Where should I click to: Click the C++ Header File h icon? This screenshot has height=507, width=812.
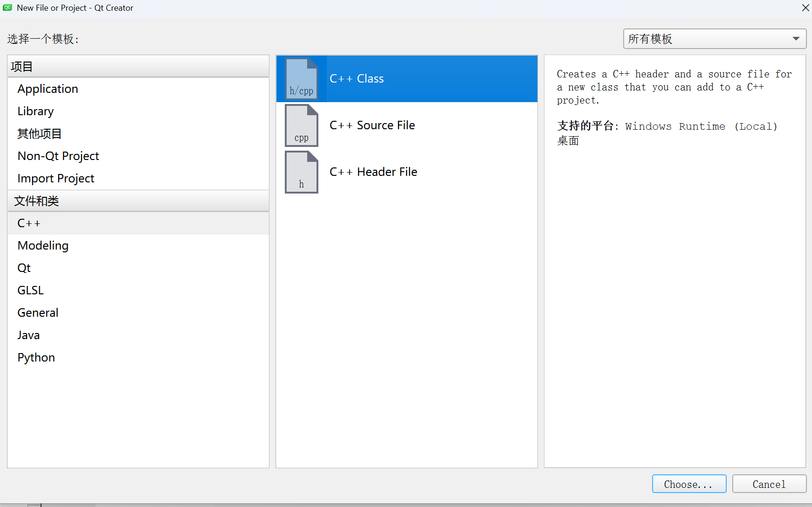coord(302,172)
